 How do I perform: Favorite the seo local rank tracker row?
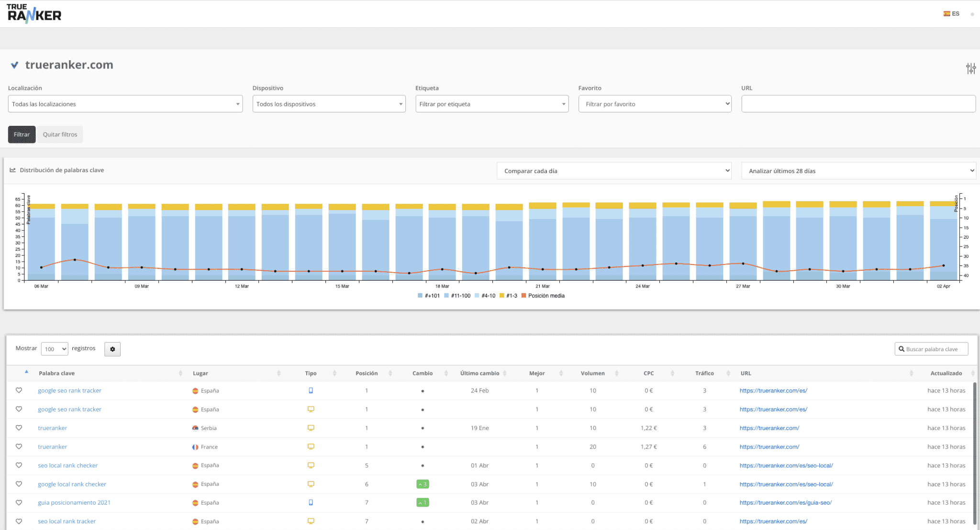click(19, 521)
